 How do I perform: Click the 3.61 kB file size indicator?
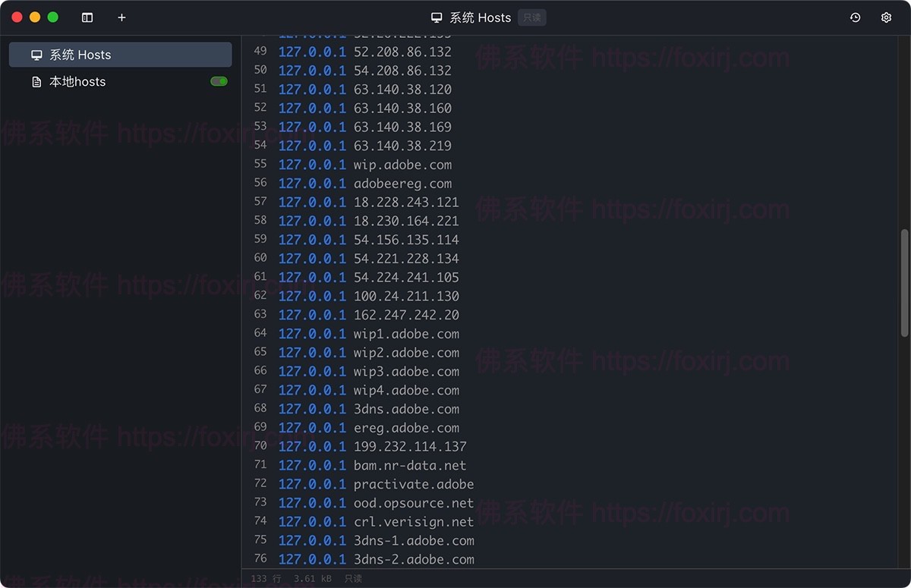point(313,578)
